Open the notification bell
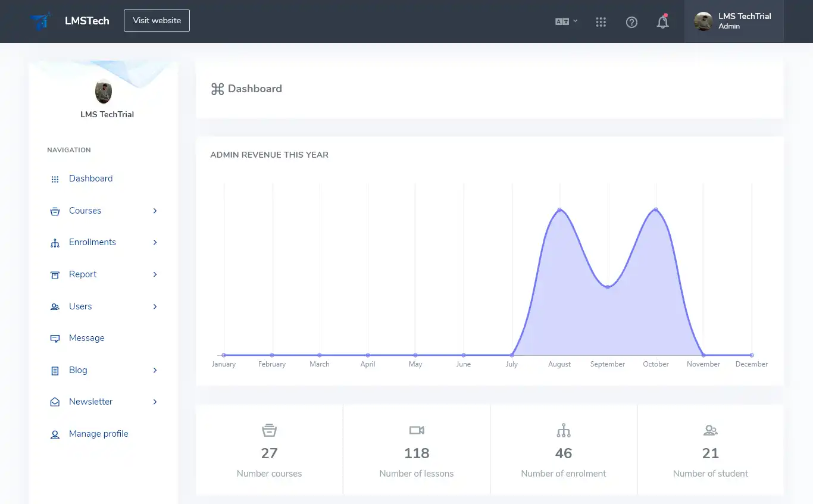This screenshot has width=813, height=504. click(662, 21)
